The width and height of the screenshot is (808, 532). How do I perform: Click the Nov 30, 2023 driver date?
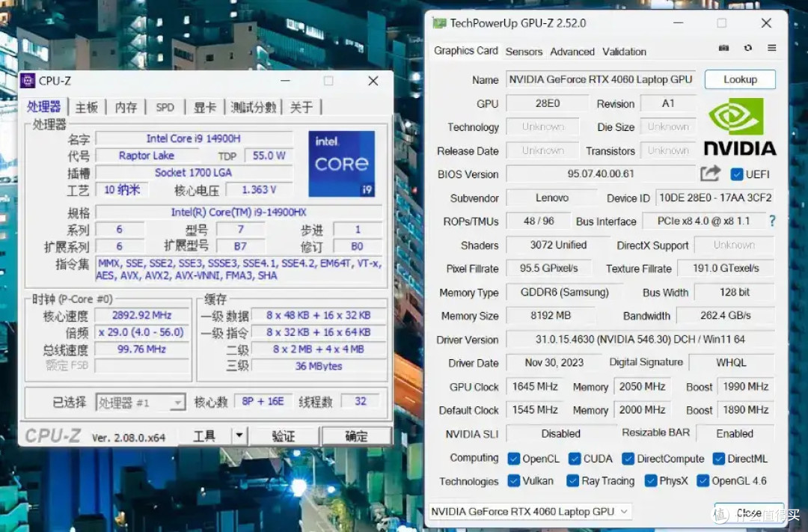[x=554, y=362]
